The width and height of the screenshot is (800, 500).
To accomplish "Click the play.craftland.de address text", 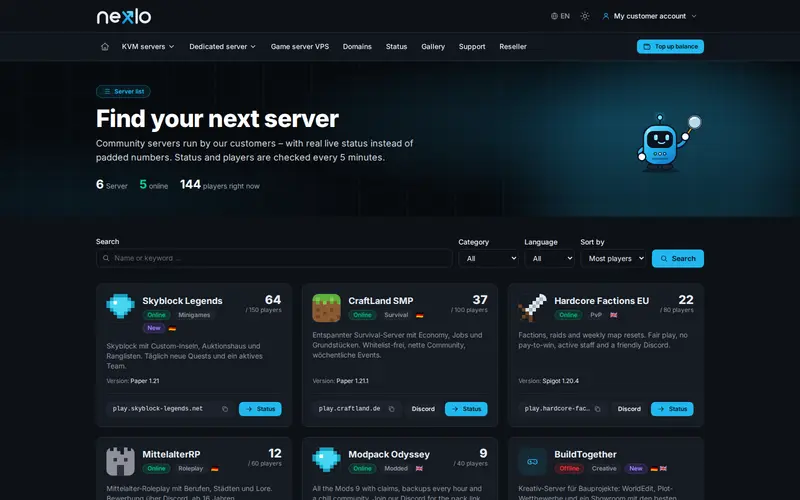I will coord(349,409).
